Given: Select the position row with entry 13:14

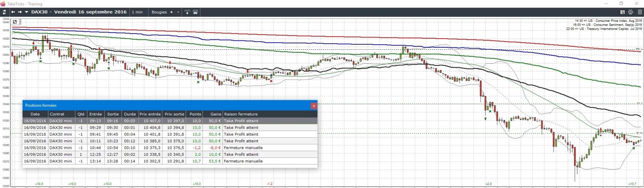Looking at the screenshot, I should pos(170,161).
